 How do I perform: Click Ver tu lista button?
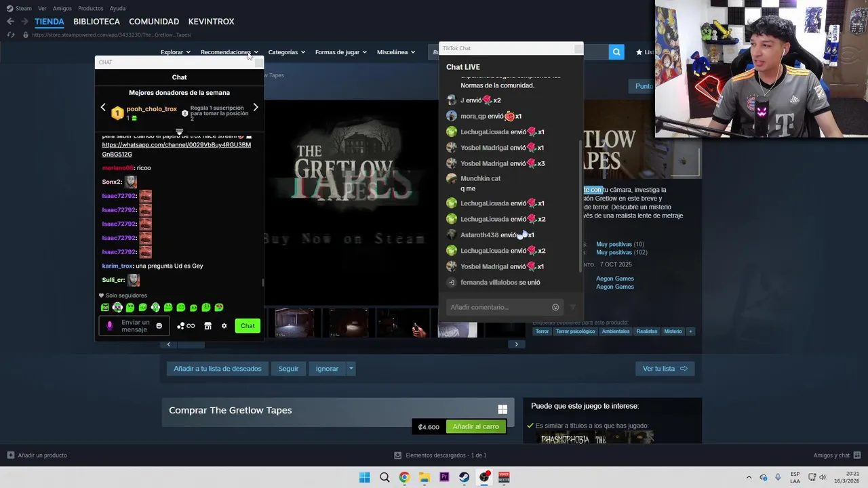click(665, 369)
